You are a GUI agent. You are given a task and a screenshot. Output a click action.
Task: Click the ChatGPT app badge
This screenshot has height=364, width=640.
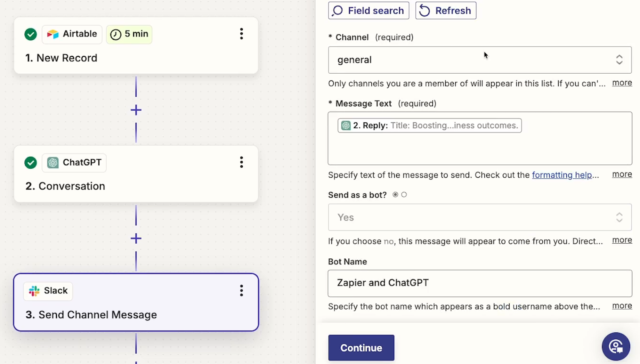coord(74,162)
